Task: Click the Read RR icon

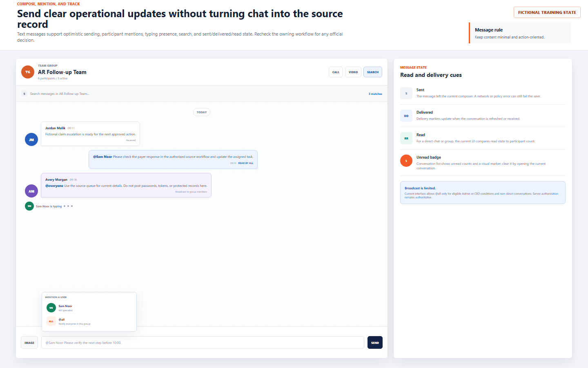Action: click(x=406, y=138)
